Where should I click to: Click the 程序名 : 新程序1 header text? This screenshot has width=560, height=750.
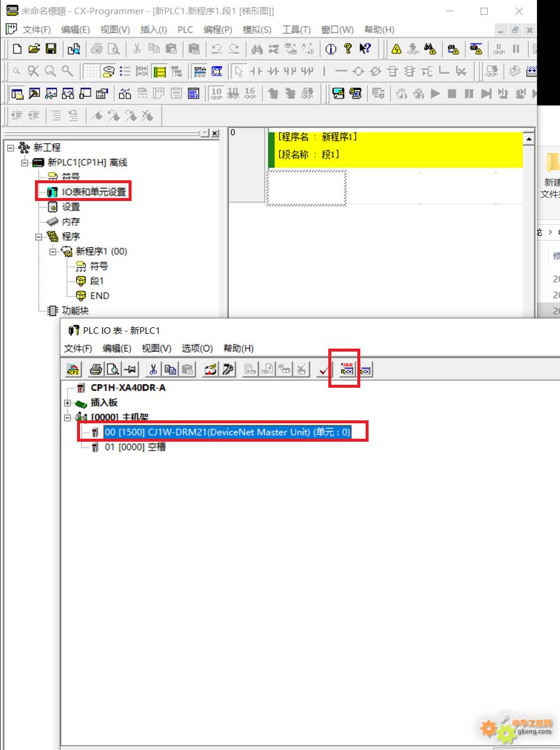pyautogui.click(x=318, y=137)
